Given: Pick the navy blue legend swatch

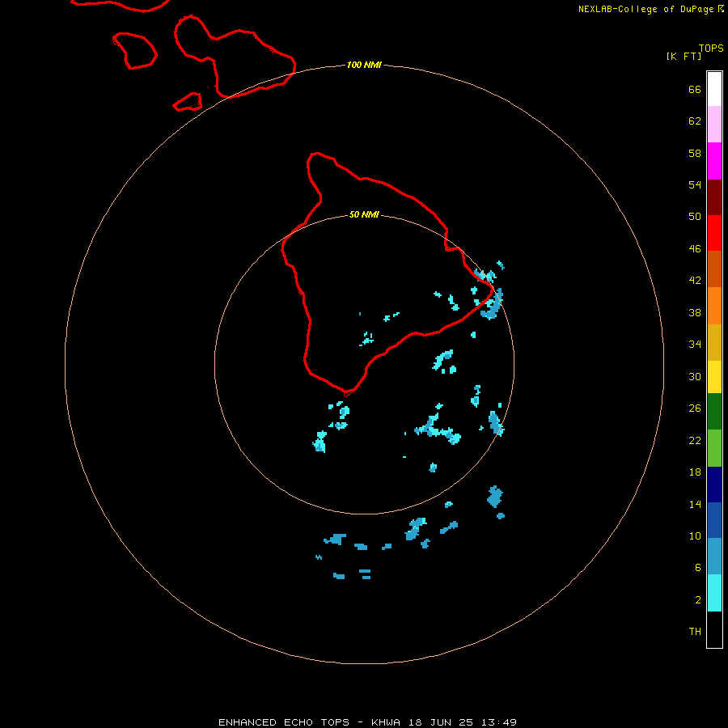Looking at the screenshot, I should point(714,485).
